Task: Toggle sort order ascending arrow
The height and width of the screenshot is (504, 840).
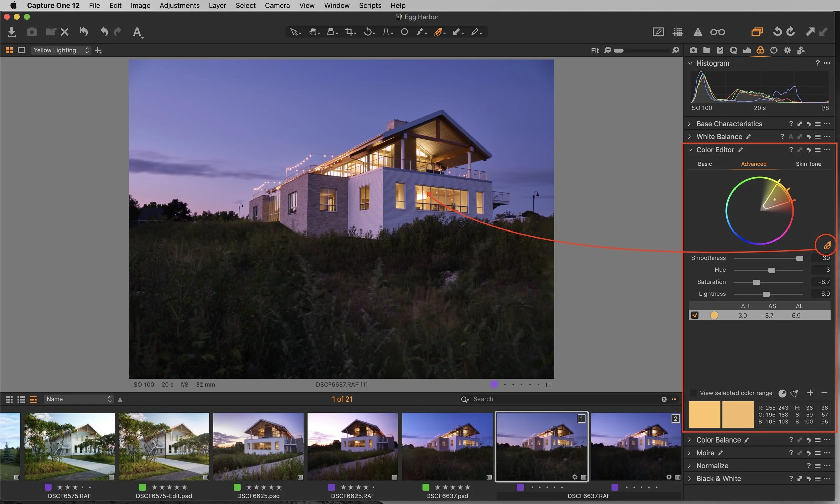Action: [120, 400]
